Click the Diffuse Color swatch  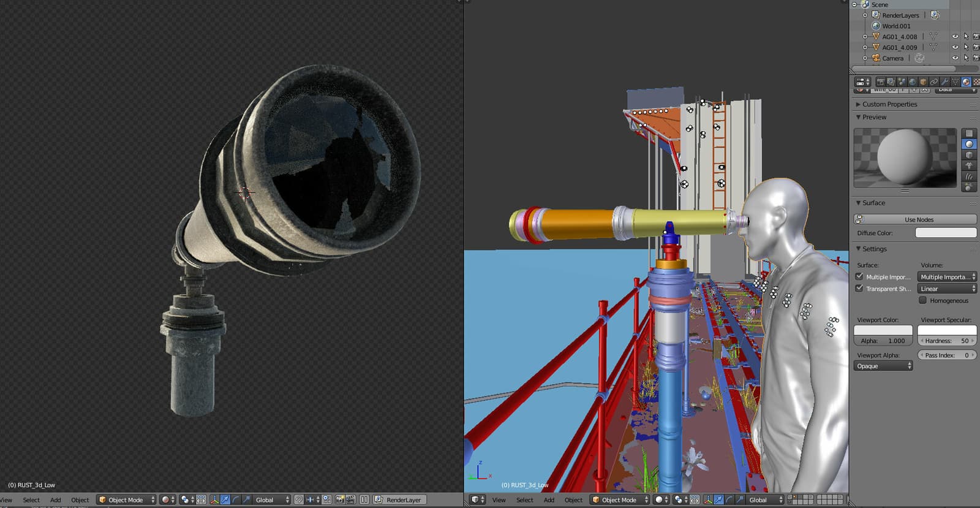point(946,233)
